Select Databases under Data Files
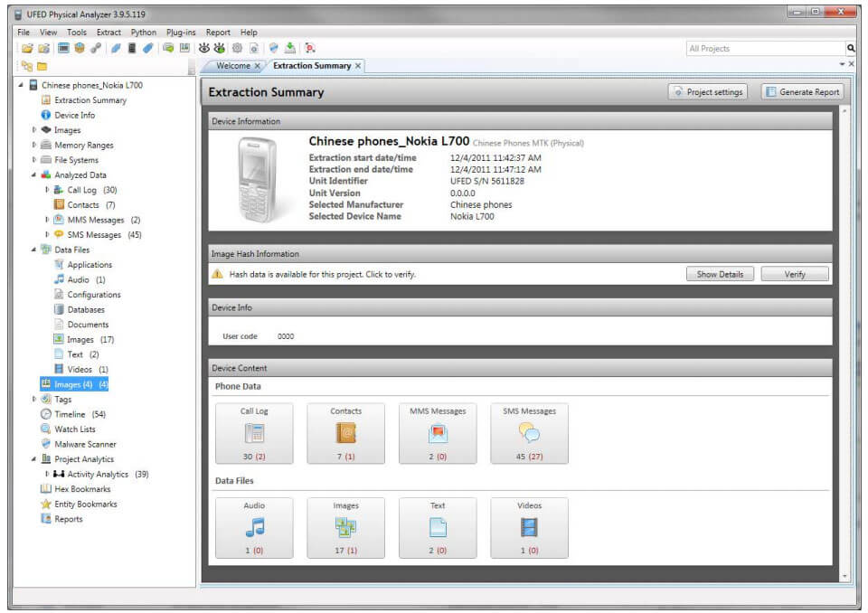Image resolution: width=868 pixels, height=613 pixels. (85, 309)
